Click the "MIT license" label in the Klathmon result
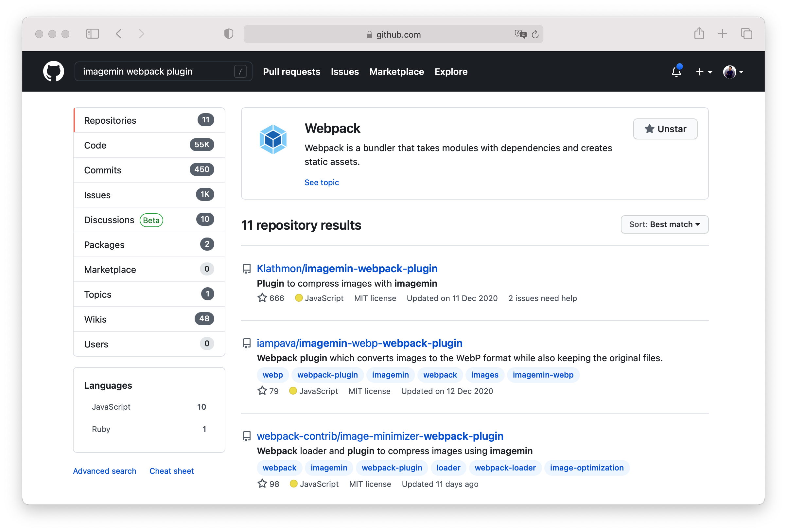 (375, 298)
